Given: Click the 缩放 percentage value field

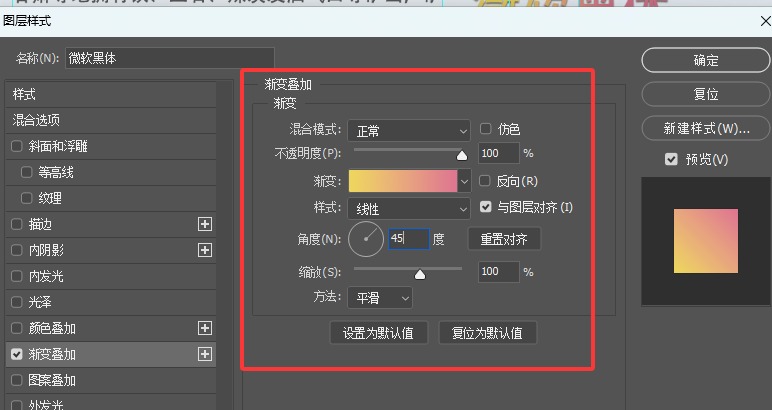Looking at the screenshot, I should coord(498,272).
